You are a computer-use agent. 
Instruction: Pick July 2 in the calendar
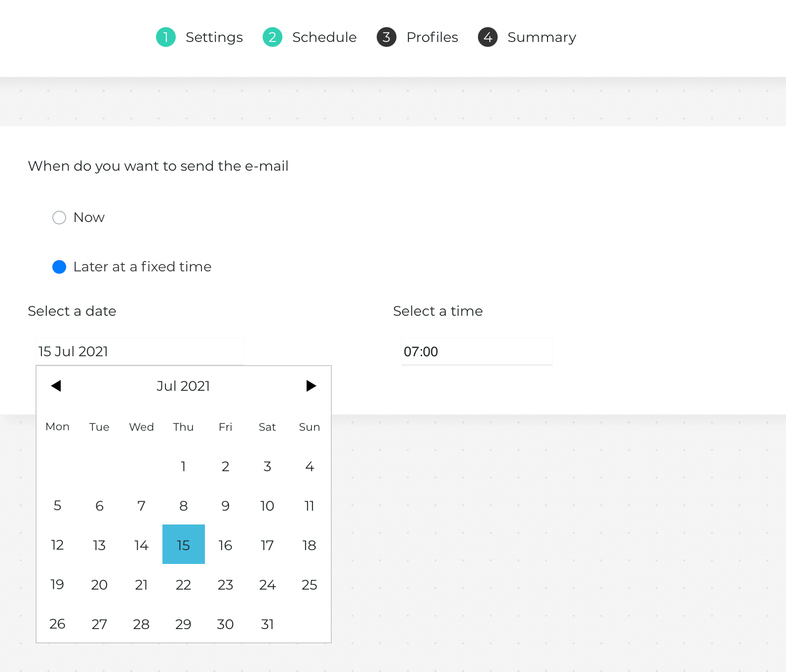(225, 466)
